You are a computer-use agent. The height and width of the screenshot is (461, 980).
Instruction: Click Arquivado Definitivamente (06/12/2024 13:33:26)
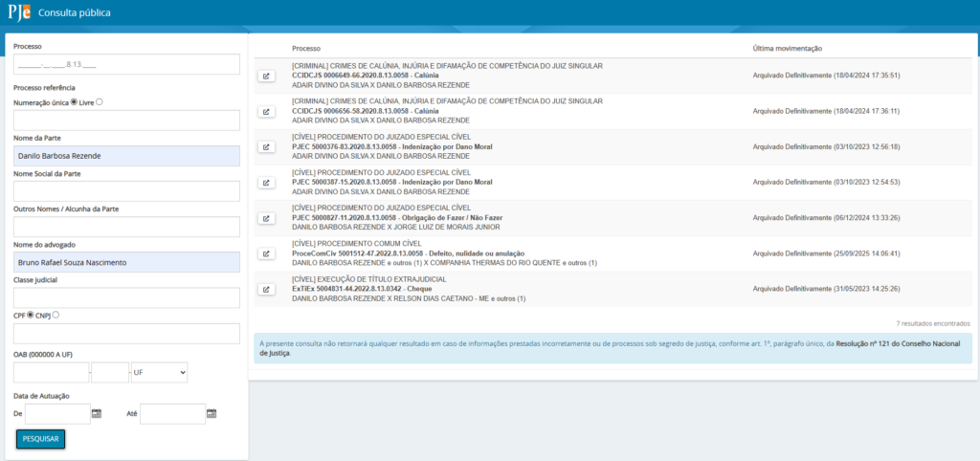pyautogui.click(x=826, y=218)
